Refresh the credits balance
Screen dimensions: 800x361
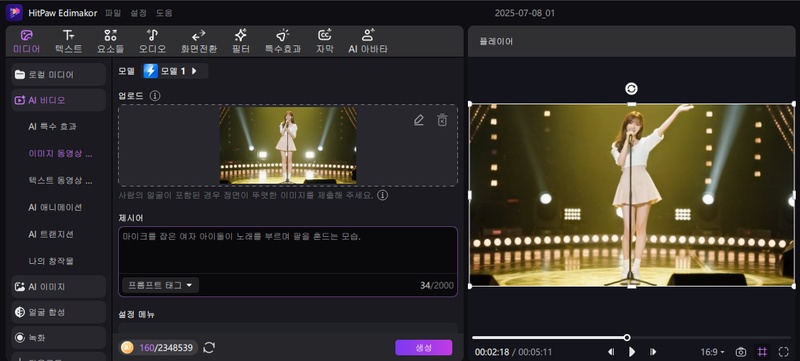tap(209, 348)
